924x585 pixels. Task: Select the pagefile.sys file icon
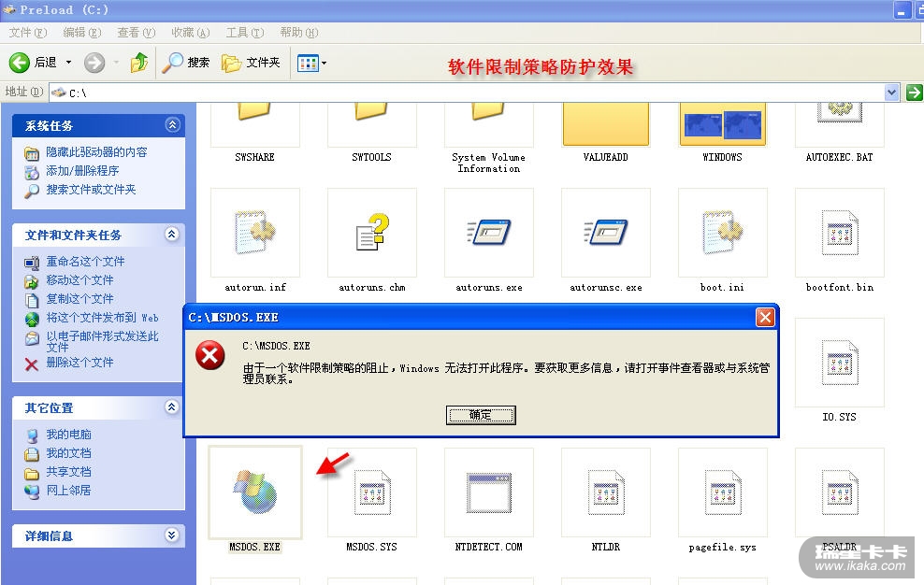723,492
